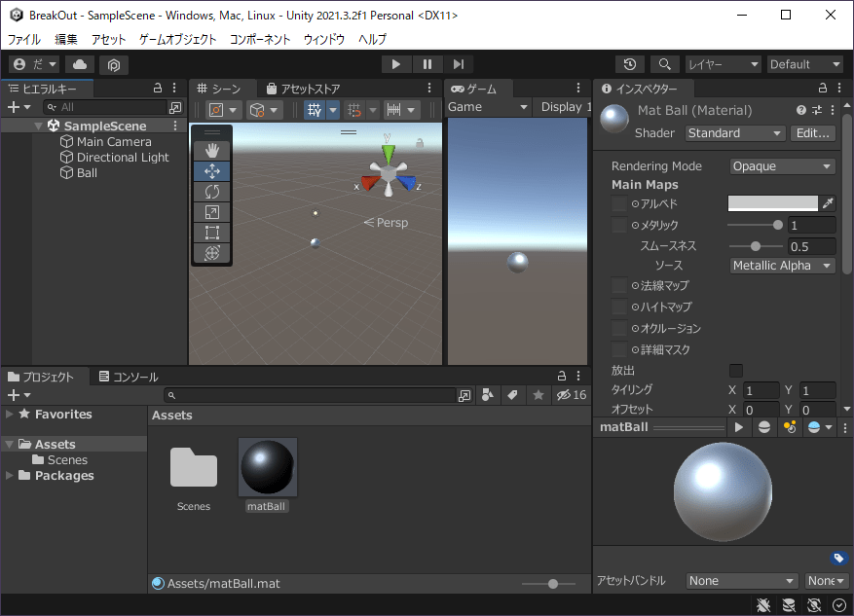Open the Game view mode dropdown
854x616 pixels.
[488, 107]
